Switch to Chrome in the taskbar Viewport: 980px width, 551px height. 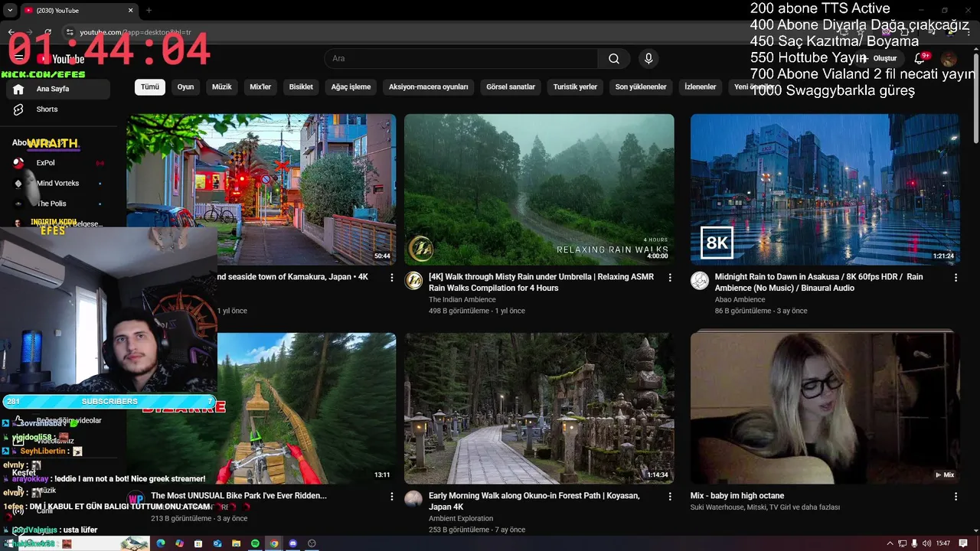pos(274,543)
